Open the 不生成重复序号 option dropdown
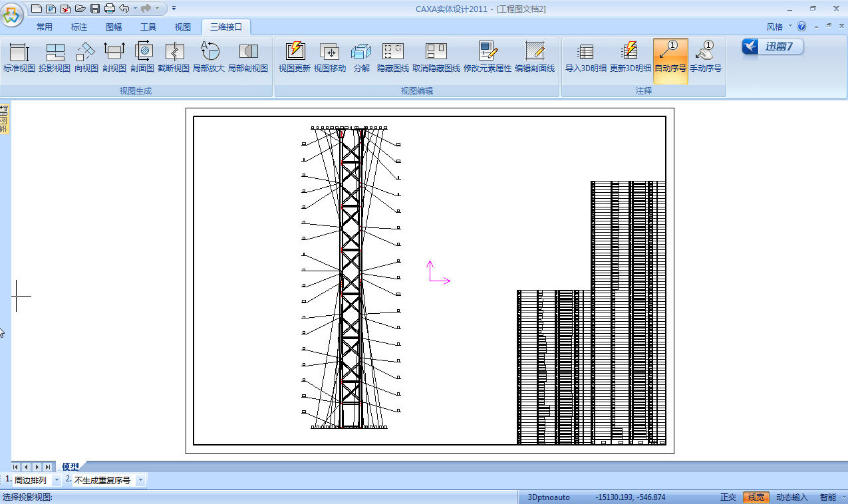Image resolution: width=848 pixels, height=504 pixels. point(141,480)
